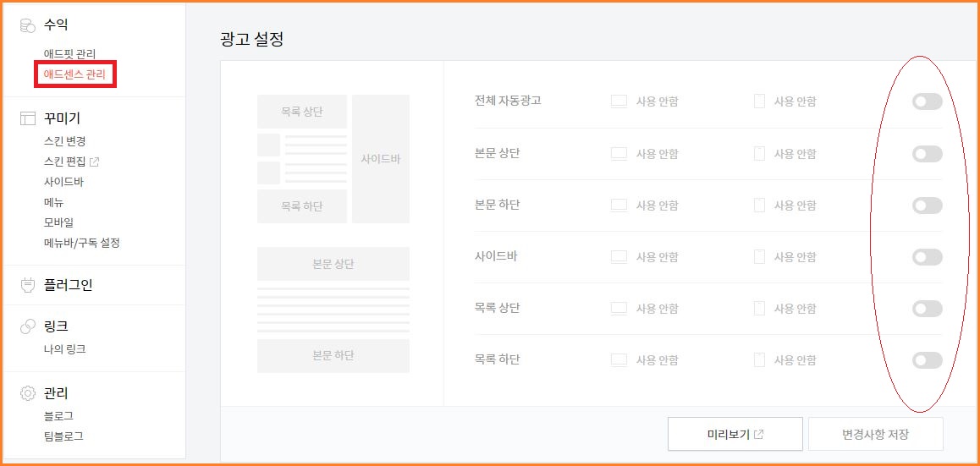This screenshot has width=980, height=466.
Task: Click the PC monitor icon in 목록 상단 row
Action: point(619,309)
